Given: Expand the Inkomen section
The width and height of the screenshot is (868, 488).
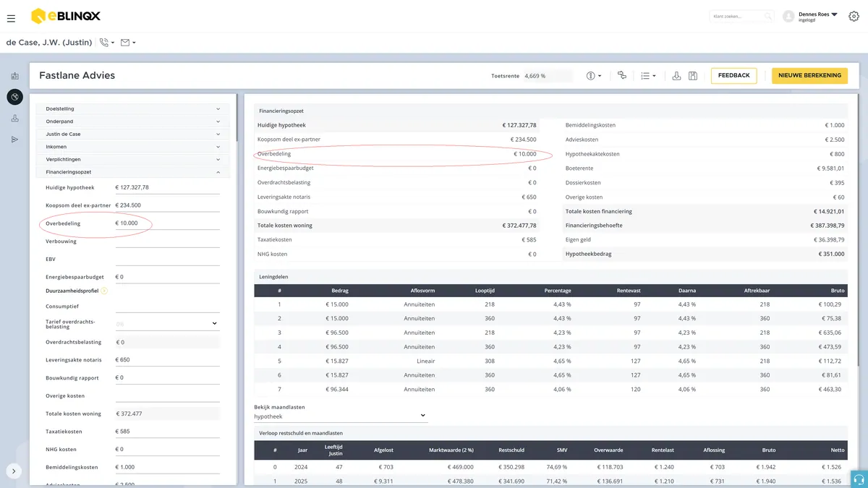Looking at the screenshot, I should (133, 147).
